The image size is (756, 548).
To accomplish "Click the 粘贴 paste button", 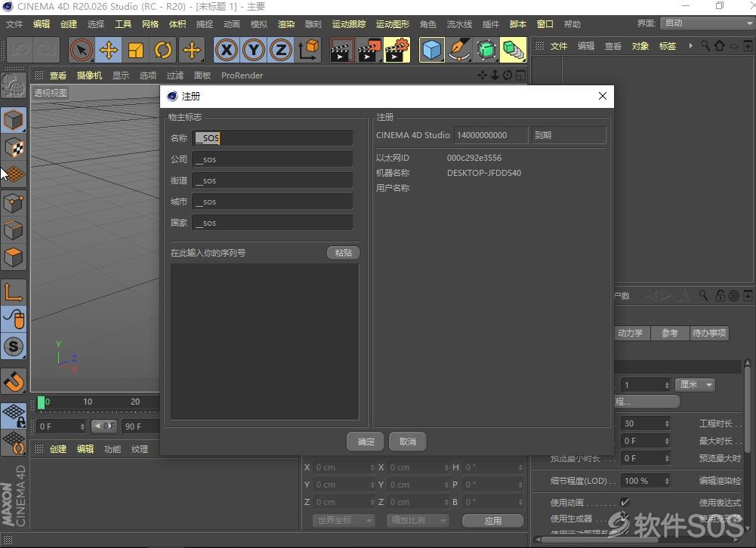I will point(344,253).
